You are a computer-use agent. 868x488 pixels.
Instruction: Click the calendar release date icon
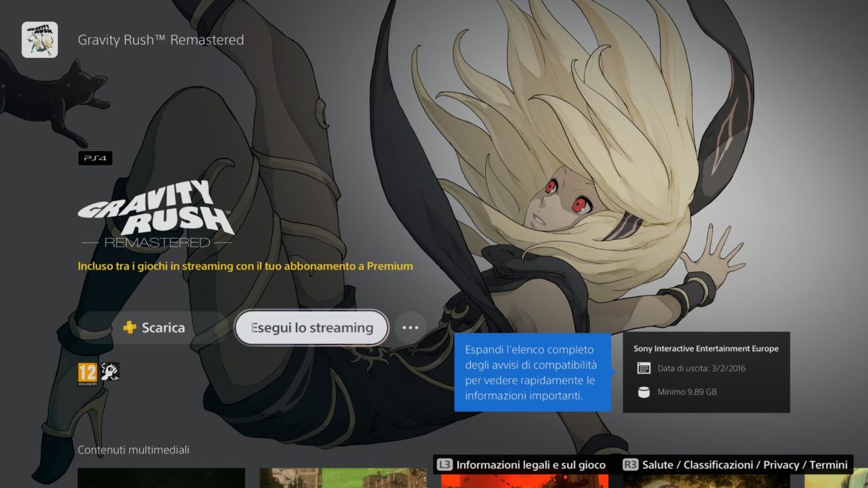(x=644, y=369)
